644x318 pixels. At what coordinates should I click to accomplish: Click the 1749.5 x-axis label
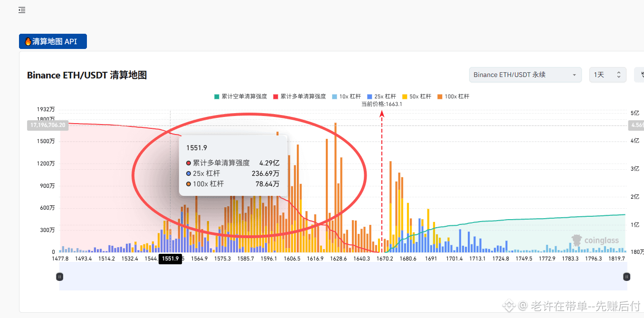click(524, 259)
